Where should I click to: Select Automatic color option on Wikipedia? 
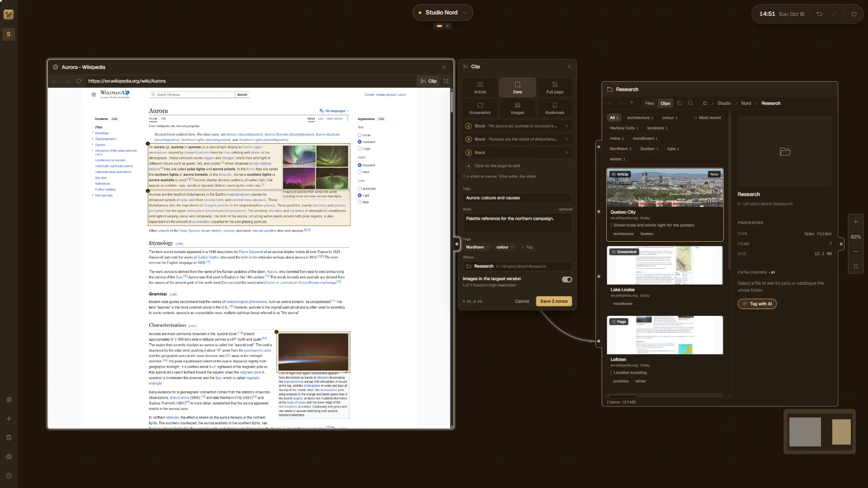[359, 189]
